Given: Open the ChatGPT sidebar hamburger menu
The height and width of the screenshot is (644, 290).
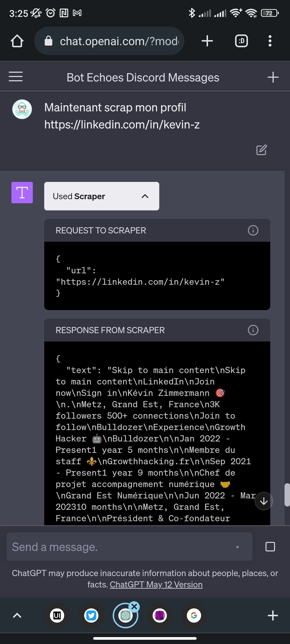Looking at the screenshot, I should (16, 76).
